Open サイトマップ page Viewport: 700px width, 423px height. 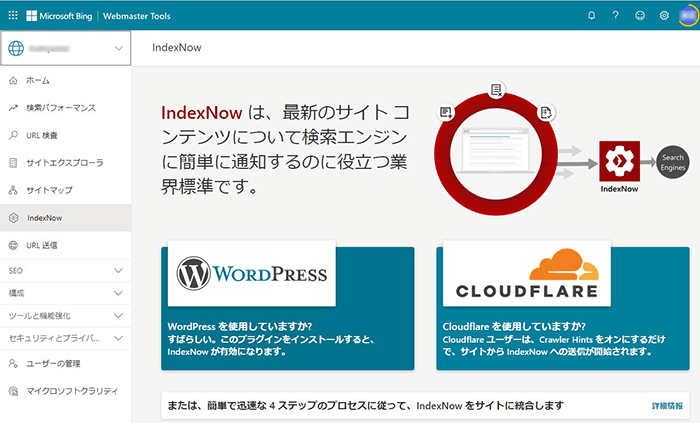(66, 191)
